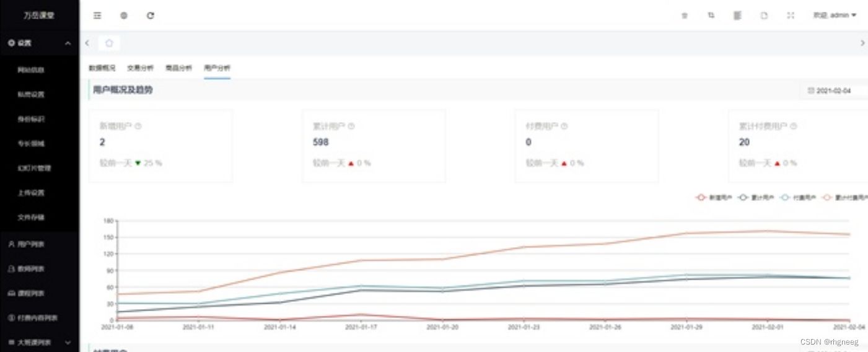The height and width of the screenshot is (352, 868).
Task: Click the 2021-01-29 axis label
Action: click(686, 327)
